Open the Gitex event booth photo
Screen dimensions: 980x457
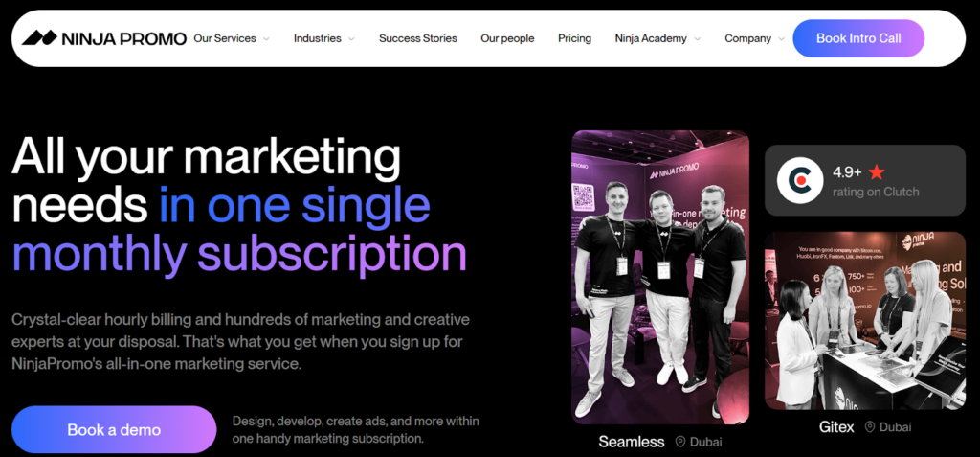(x=865, y=321)
